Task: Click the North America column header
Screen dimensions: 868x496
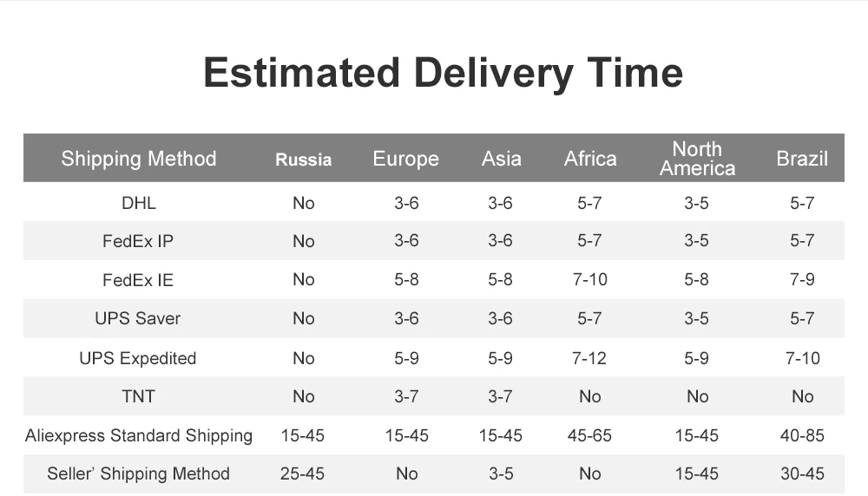Action: click(697, 159)
